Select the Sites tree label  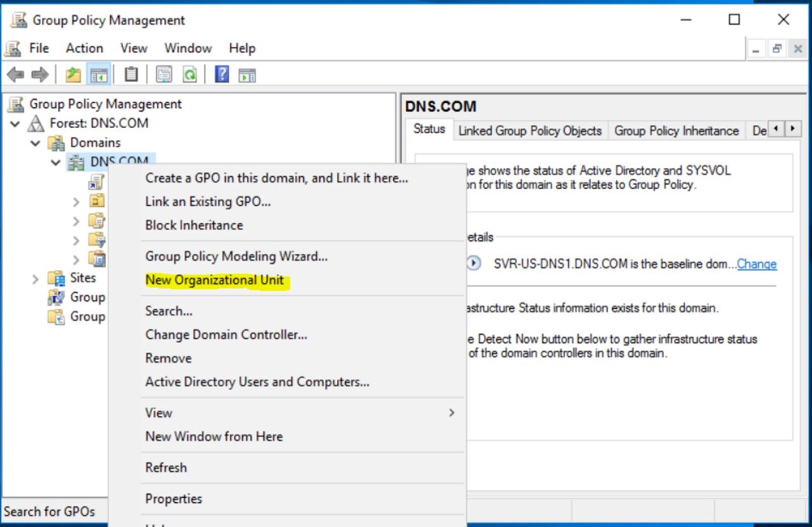(x=83, y=278)
